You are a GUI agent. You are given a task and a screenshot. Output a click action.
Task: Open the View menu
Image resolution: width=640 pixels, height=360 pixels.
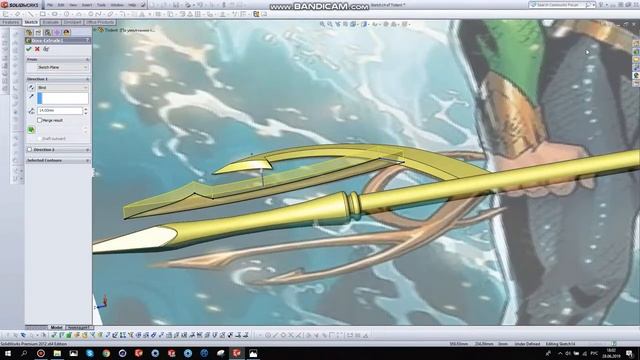tap(73, 5)
